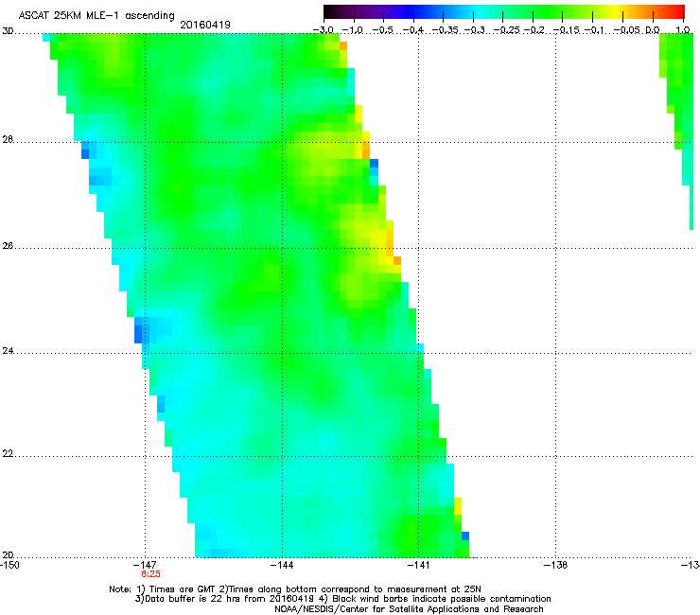Click the colorbar label -0.3
The height and width of the screenshot is (615, 700).
pos(475,30)
